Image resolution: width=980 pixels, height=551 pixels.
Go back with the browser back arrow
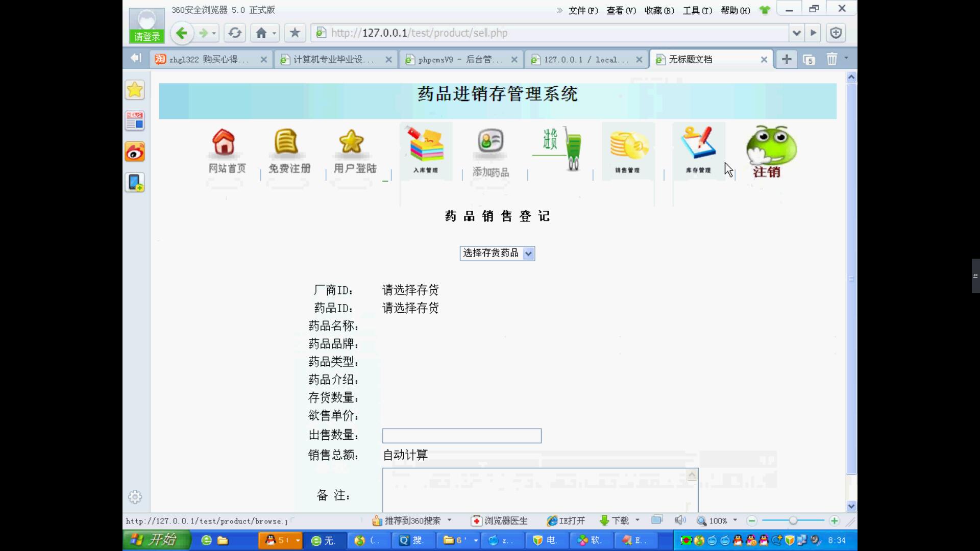(x=182, y=33)
